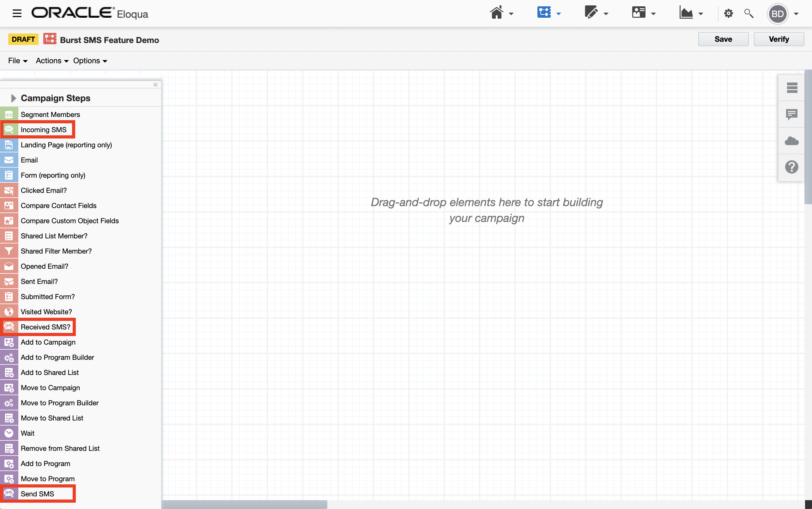Click the Send SMS step icon
This screenshot has height=509, width=812.
9,494
